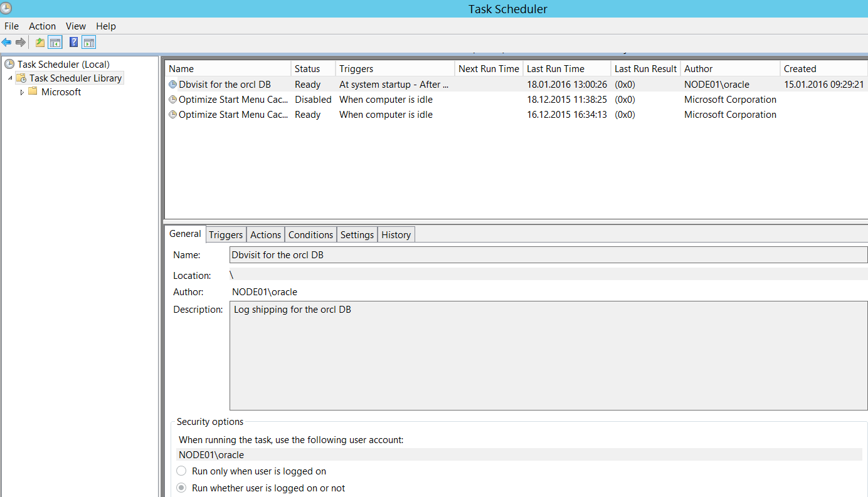
Task: Click user account field NODE01\oracle under Security options
Action: 520,454
